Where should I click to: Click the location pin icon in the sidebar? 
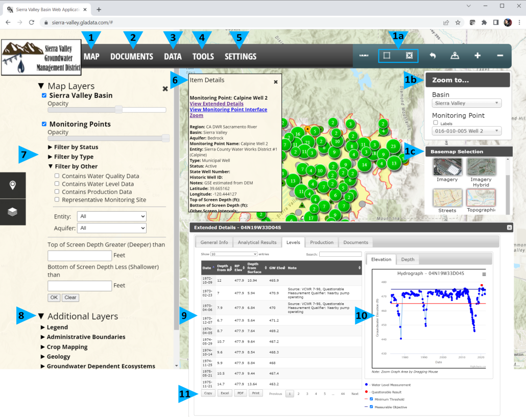click(13, 185)
